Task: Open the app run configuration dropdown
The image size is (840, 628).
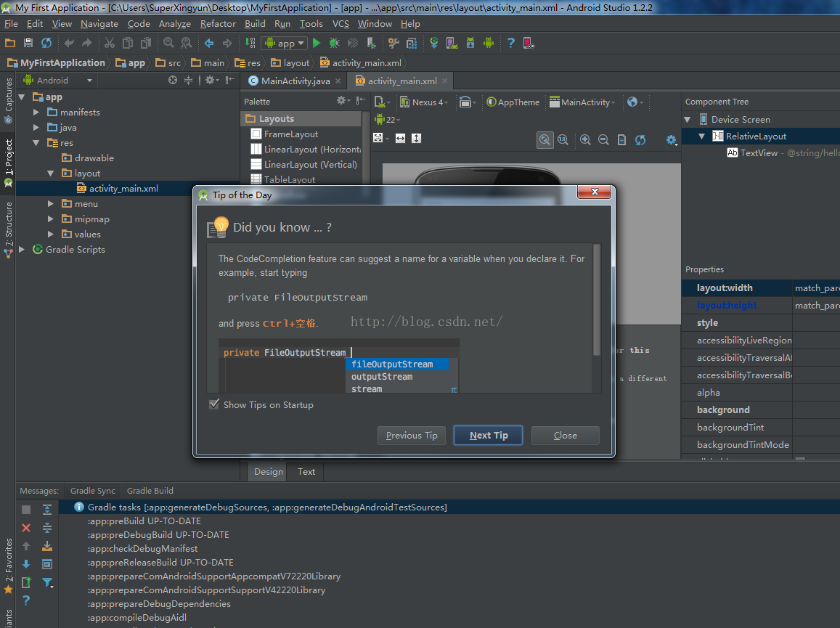Action: click(x=284, y=44)
